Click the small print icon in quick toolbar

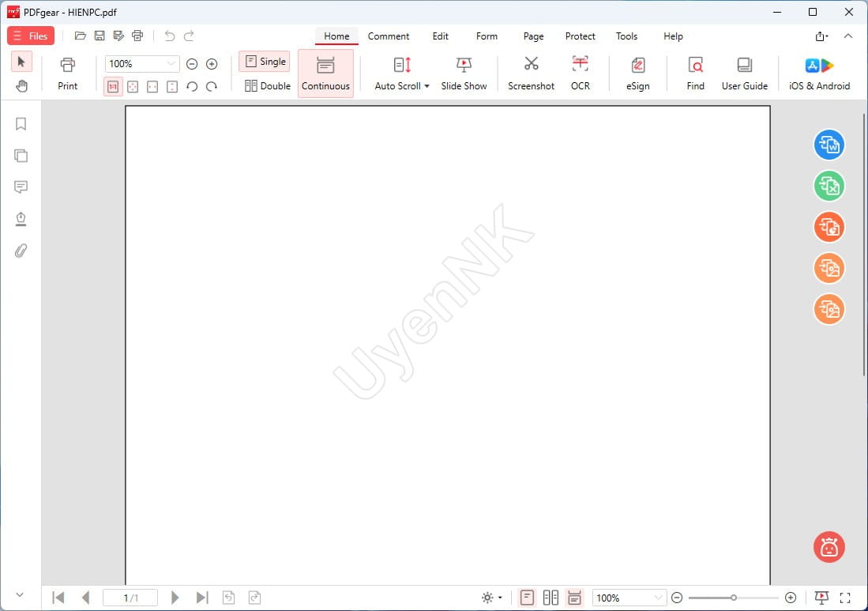137,36
